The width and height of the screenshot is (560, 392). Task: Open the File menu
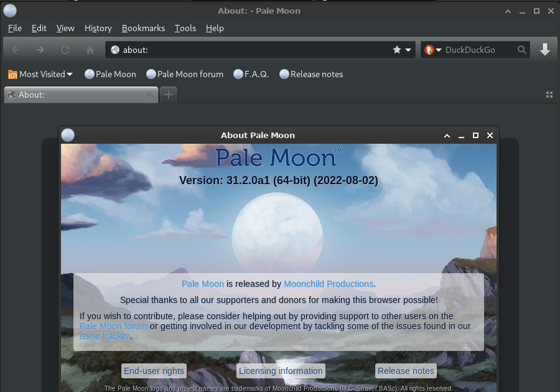click(x=15, y=28)
